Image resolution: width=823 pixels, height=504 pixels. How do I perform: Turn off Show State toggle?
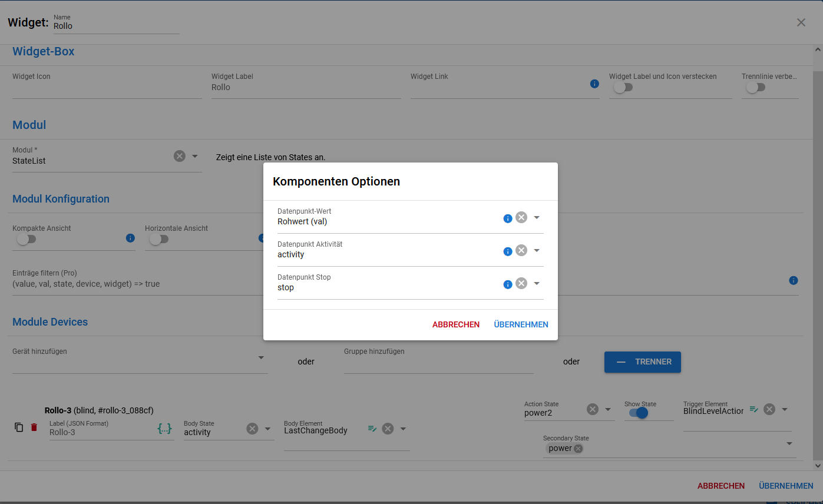(x=637, y=413)
